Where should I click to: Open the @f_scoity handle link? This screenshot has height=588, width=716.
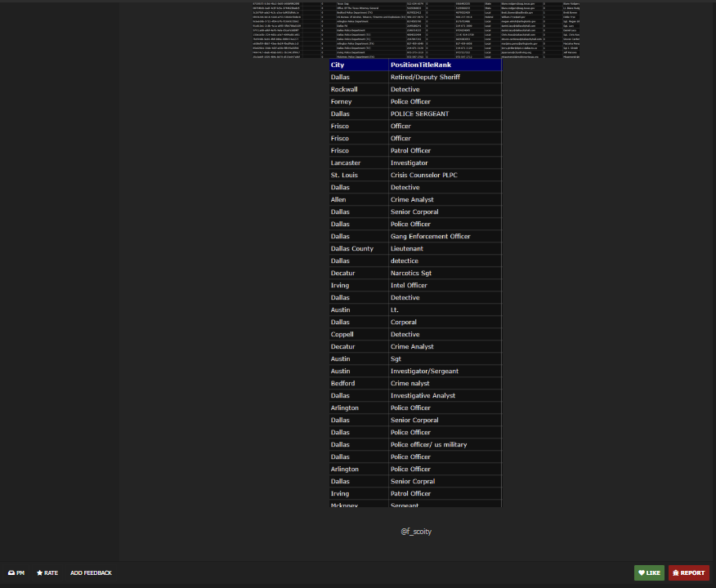416,532
